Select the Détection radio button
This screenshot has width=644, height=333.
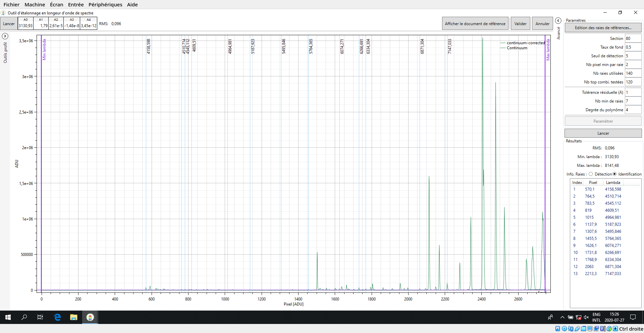pos(591,174)
